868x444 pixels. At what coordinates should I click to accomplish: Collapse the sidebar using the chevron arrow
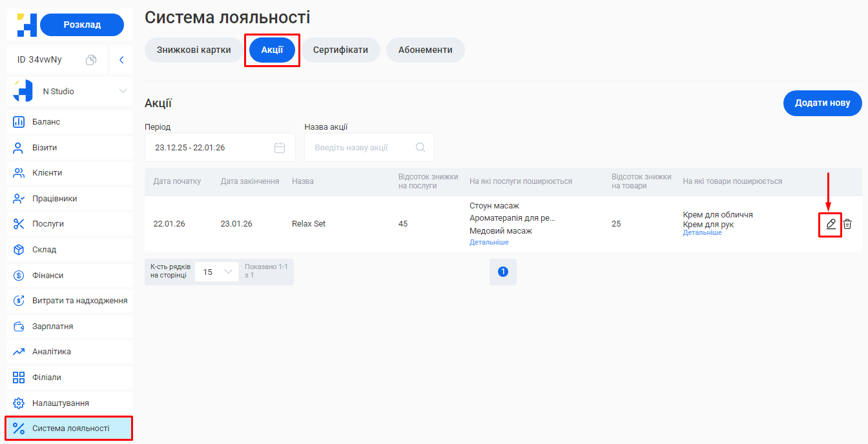121,59
